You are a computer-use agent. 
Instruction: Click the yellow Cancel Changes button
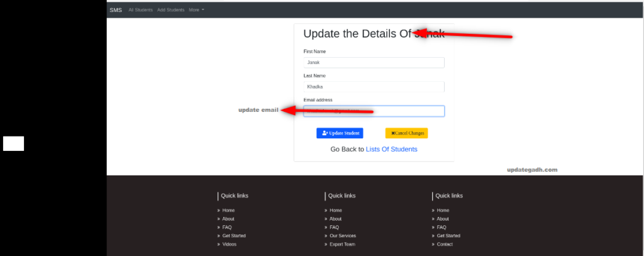pos(406,133)
